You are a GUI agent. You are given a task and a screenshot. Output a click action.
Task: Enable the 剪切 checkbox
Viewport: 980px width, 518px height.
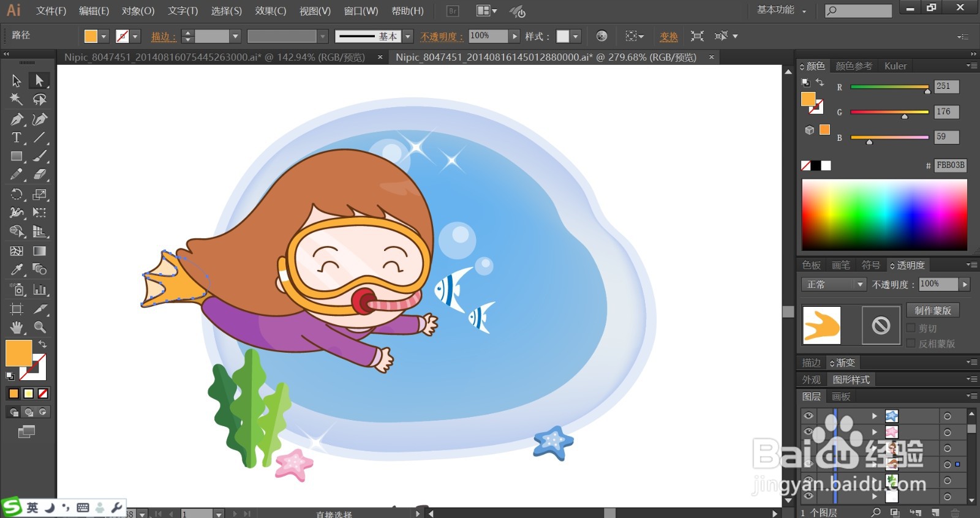click(911, 328)
